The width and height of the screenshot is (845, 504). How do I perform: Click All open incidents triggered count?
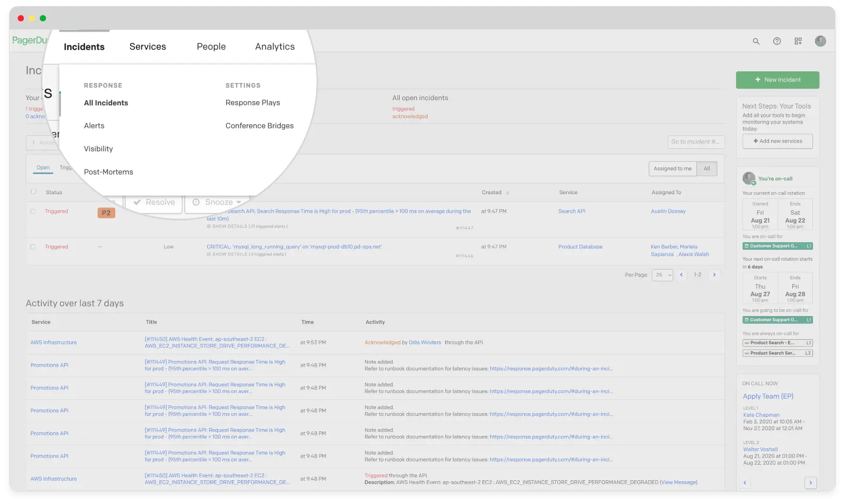point(403,109)
